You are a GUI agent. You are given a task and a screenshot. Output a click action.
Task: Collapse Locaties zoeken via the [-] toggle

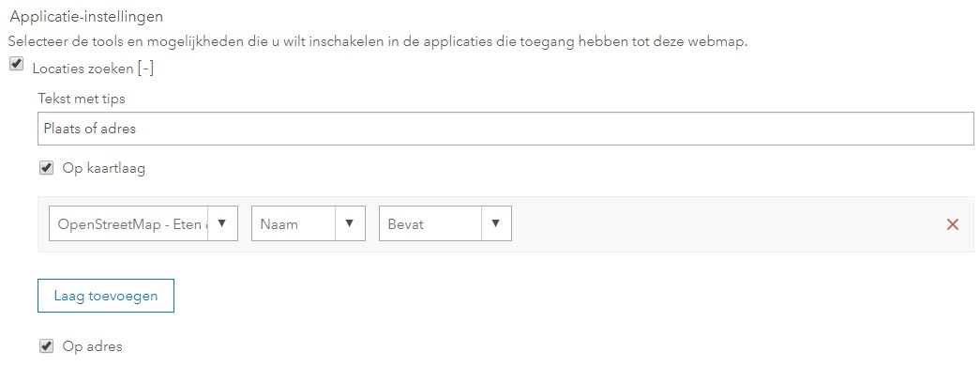(x=145, y=69)
